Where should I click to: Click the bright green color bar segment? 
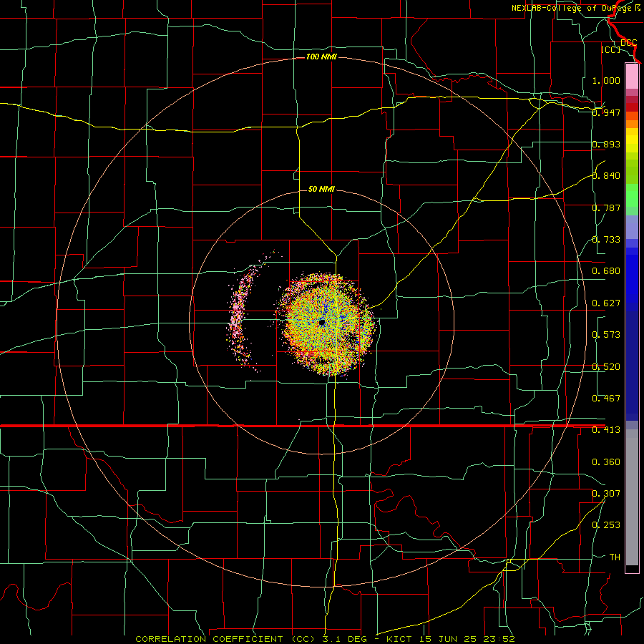click(632, 195)
